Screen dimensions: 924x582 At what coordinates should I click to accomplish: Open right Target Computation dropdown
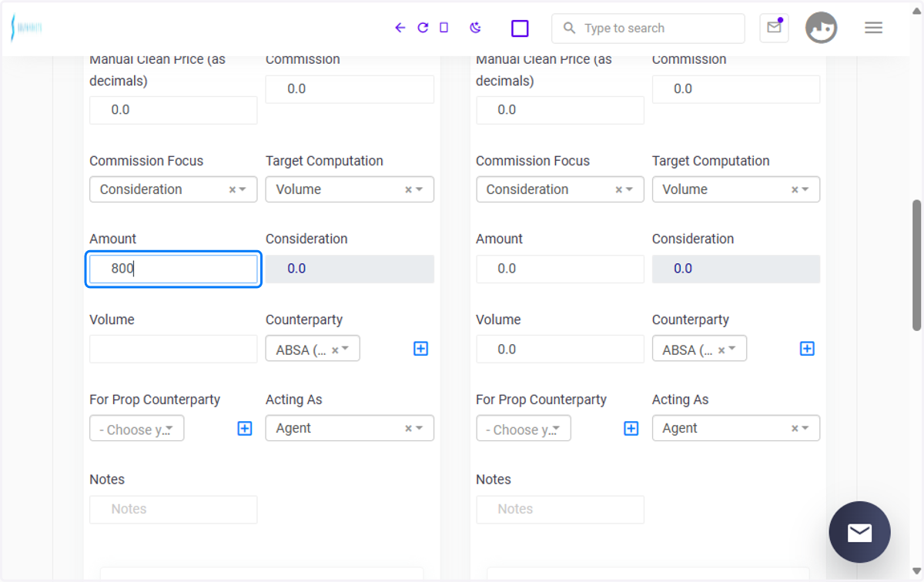(x=736, y=189)
